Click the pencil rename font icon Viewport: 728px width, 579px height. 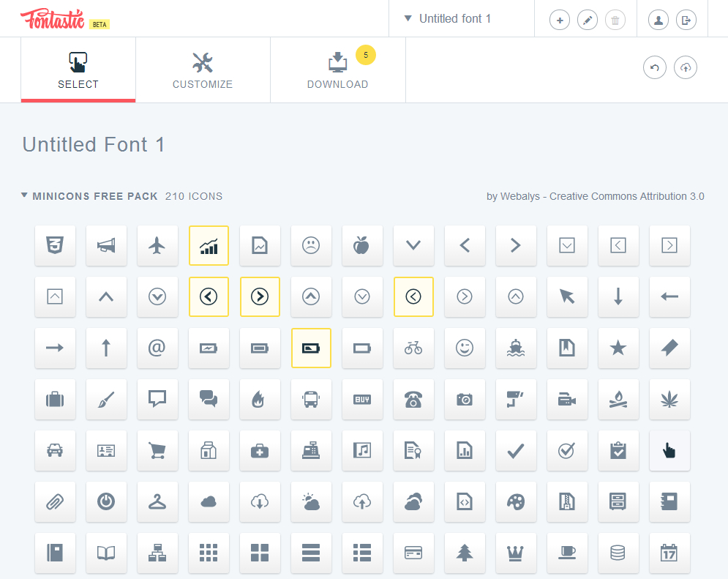[x=588, y=20]
